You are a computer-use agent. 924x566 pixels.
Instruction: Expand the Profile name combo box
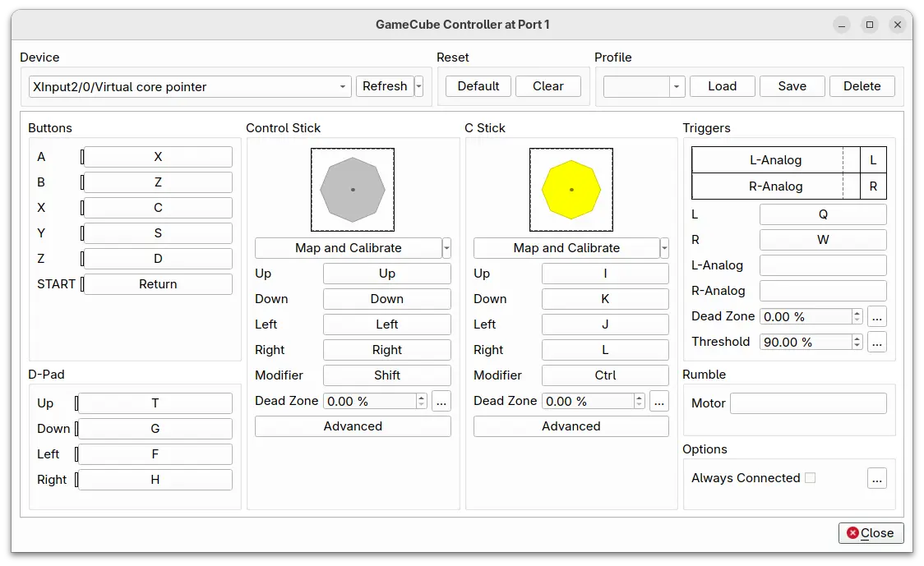click(677, 86)
